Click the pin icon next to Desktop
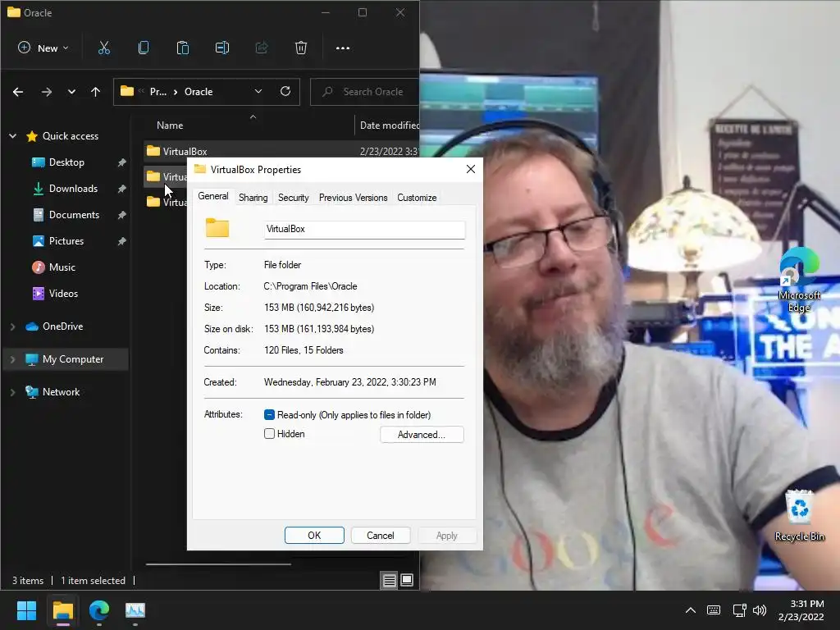This screenshot has height=630, width=840. [x=121, y=162]
